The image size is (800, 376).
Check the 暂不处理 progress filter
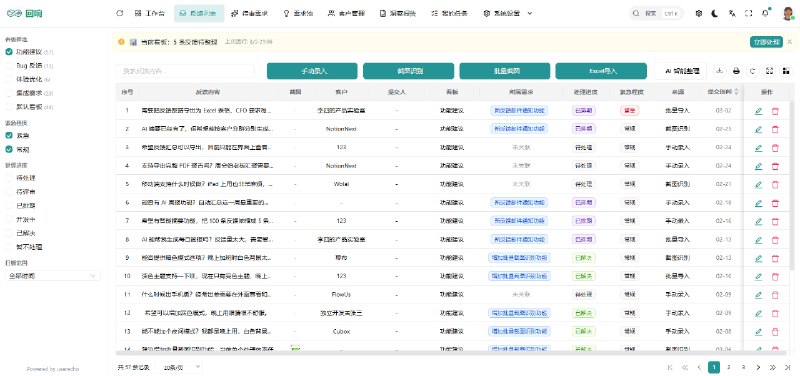point(9,246)
